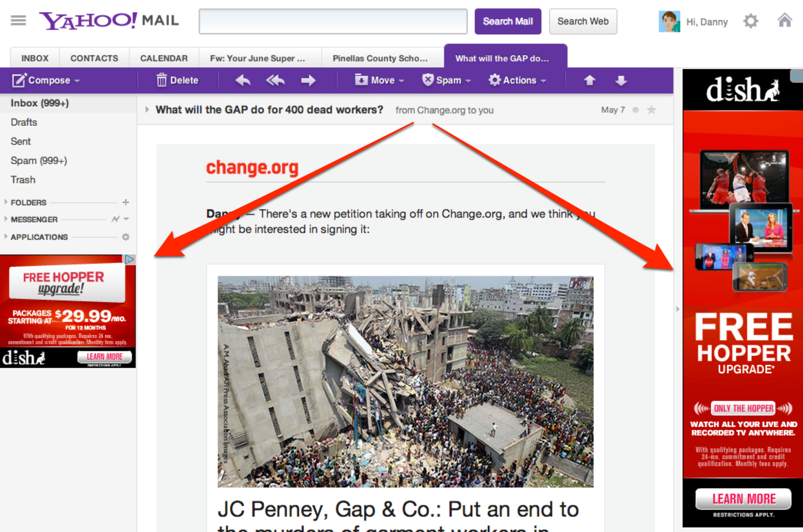Click the add-folder plus icon

(126, 203)
